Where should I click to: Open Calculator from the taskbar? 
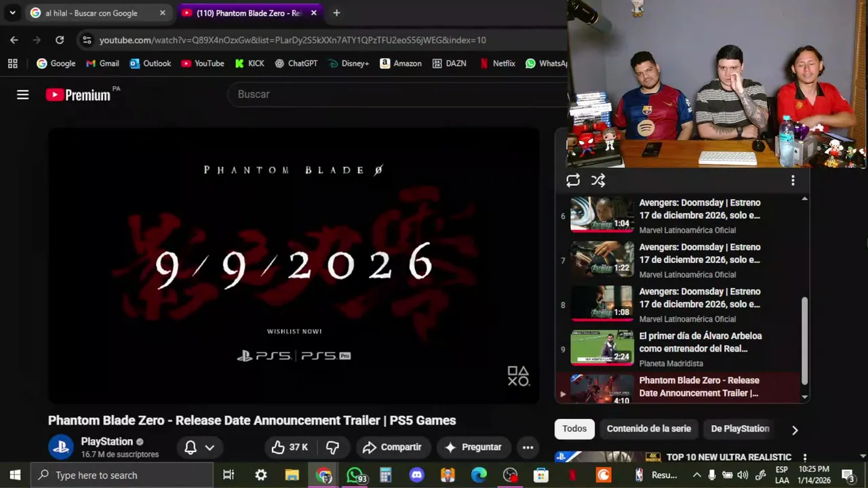pos(386,475)
